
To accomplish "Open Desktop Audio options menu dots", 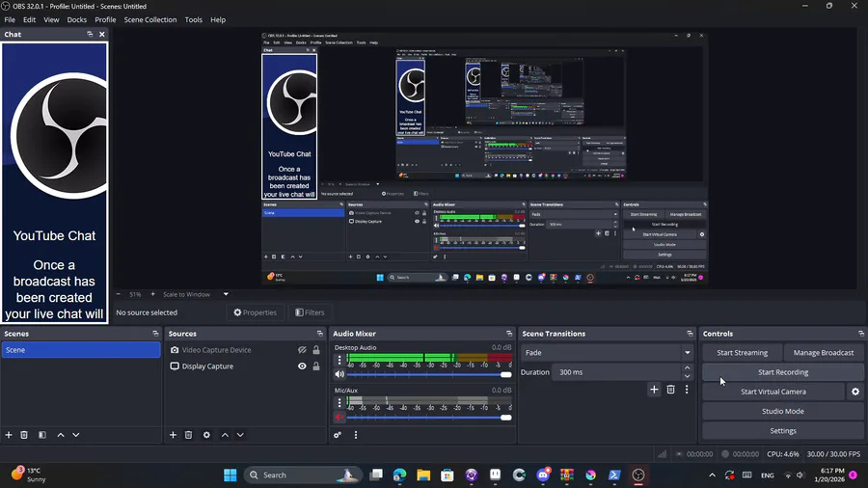I will 339,360.
